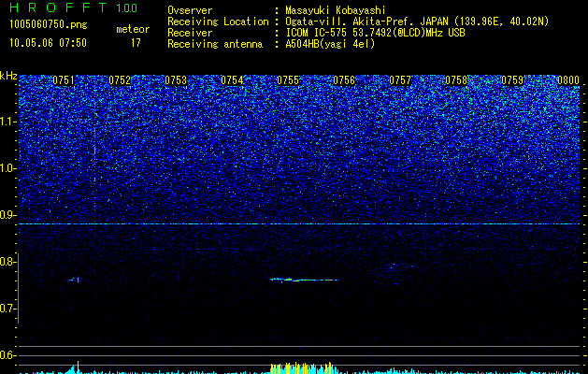The image size is (588, 374).
Task: Click the 0759 time marker
Action: tap(512, 80)
